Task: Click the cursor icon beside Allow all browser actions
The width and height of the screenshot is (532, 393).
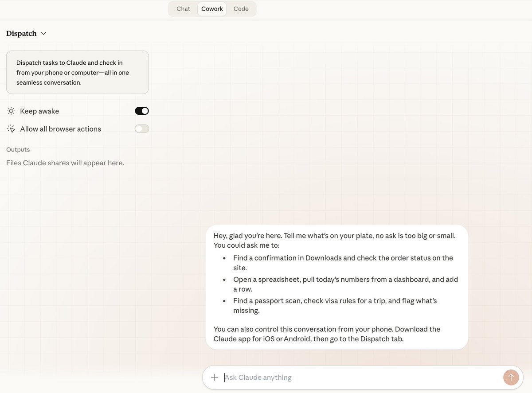Action: tap(11, 129)
